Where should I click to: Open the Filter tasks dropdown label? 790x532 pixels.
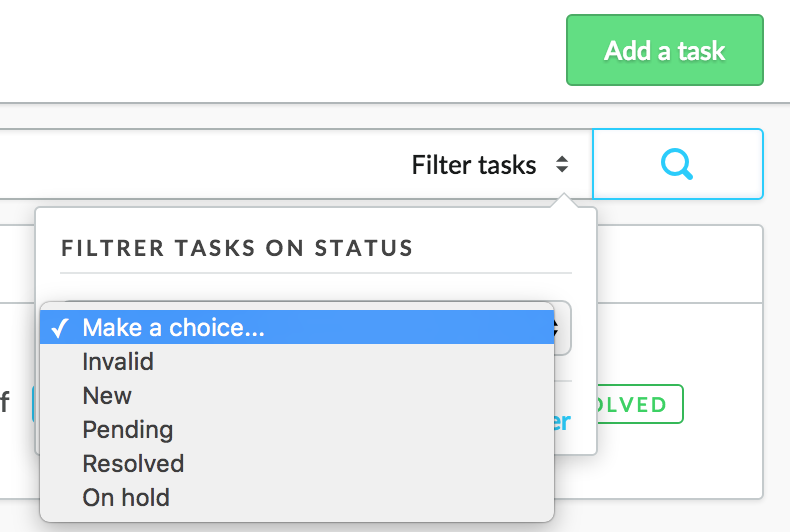[474, 165]
